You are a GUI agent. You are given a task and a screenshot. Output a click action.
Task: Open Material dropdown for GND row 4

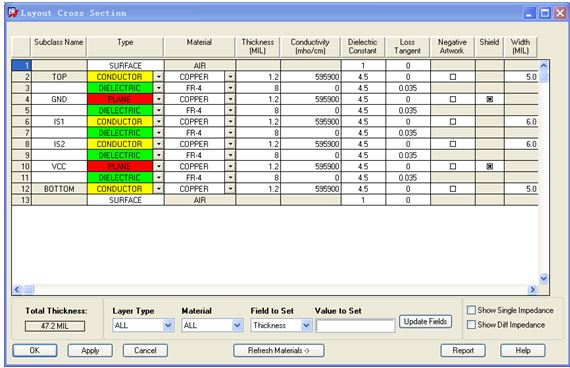(x=230, y=99)
